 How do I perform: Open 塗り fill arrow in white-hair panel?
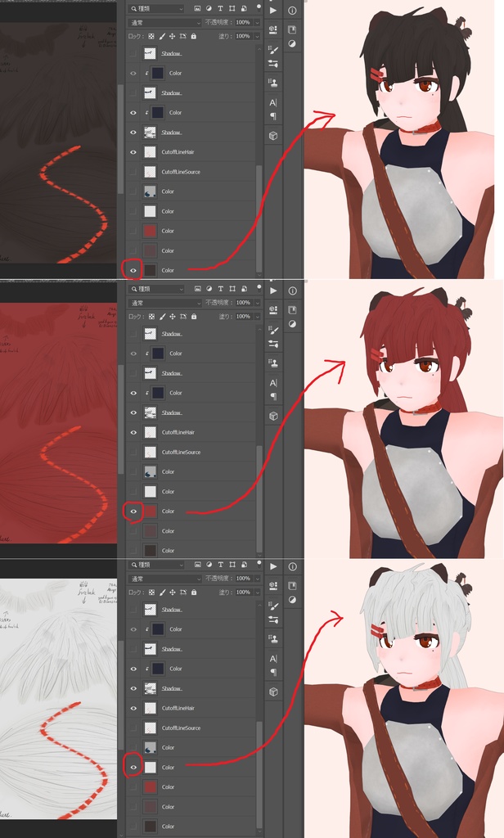coord(257,592)
